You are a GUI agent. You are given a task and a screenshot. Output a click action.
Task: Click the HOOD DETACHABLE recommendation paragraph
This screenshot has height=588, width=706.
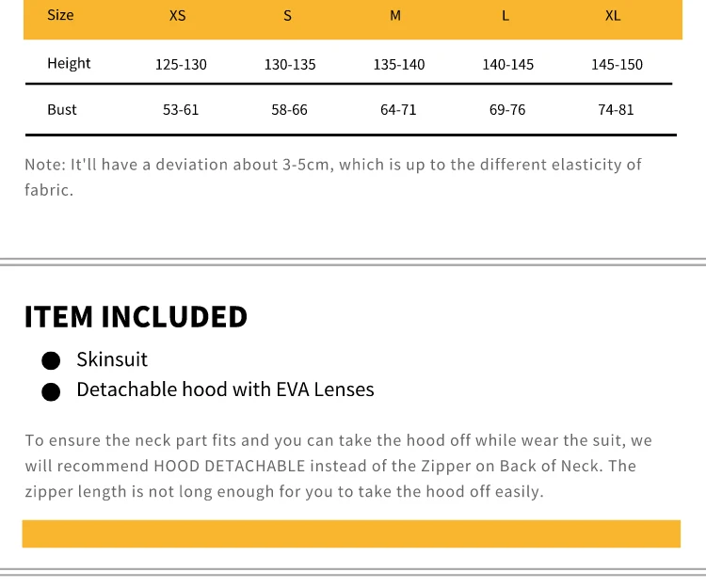tap(339, 466)
